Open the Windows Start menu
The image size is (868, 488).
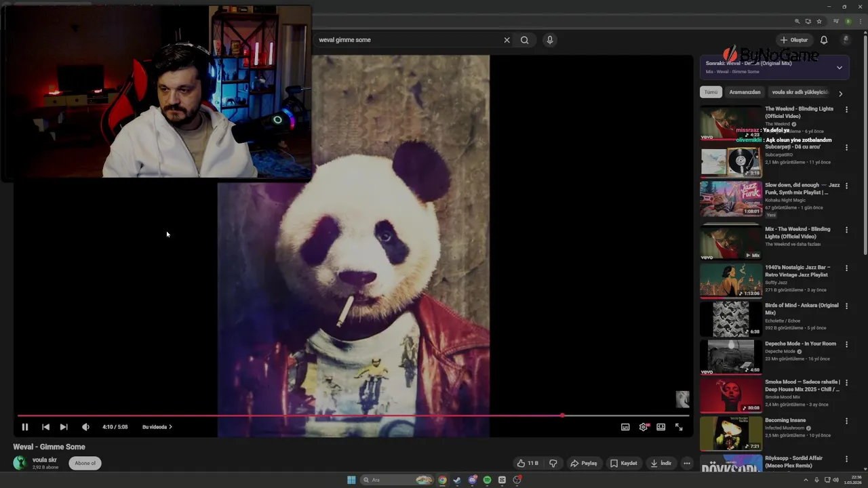pyautogui.click(x=351, y=480)
